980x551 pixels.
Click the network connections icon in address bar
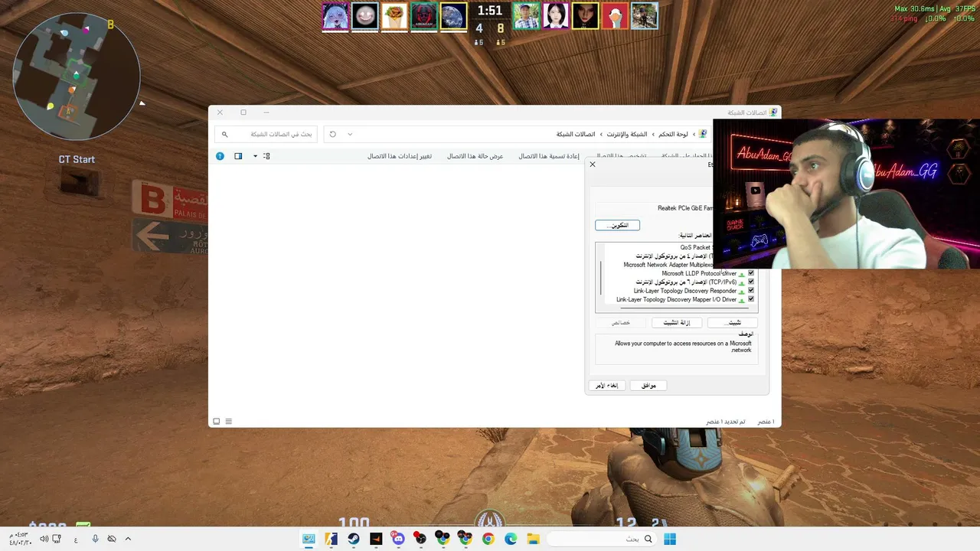[x=702, y=134]
